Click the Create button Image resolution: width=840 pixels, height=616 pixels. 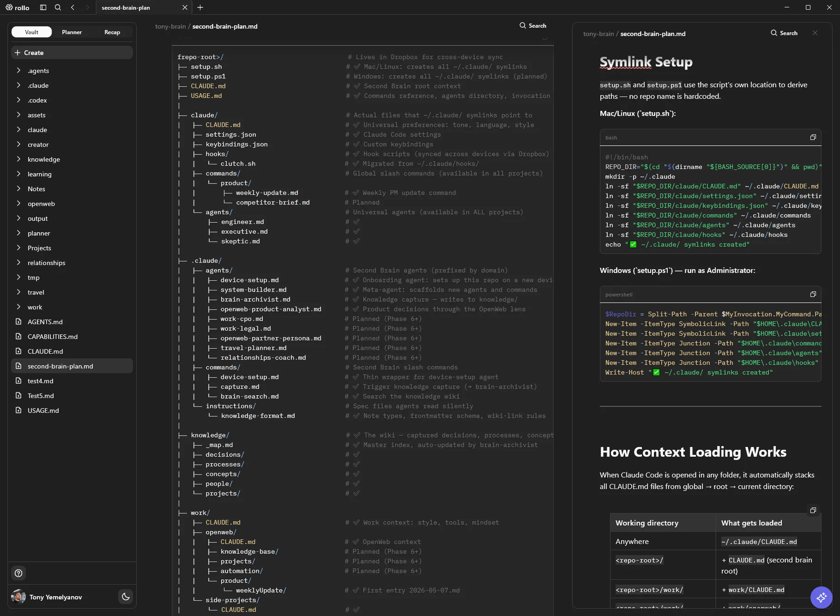72,53
